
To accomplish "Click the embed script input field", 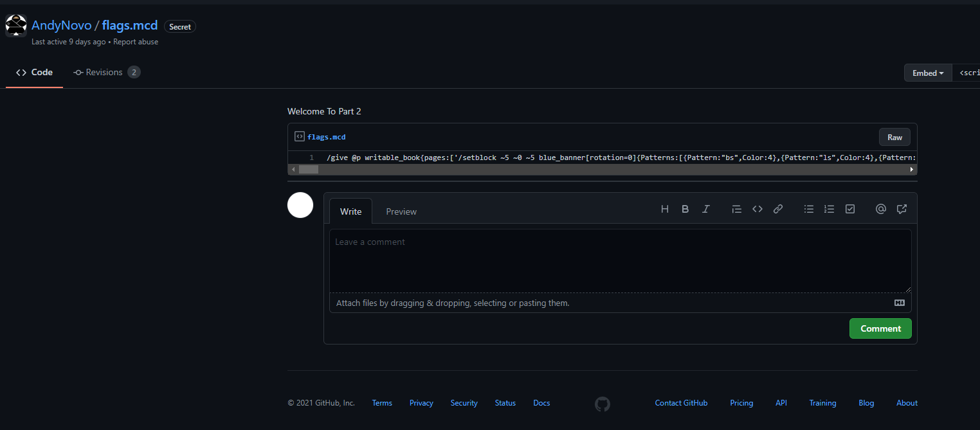I will tap(966, 73).
